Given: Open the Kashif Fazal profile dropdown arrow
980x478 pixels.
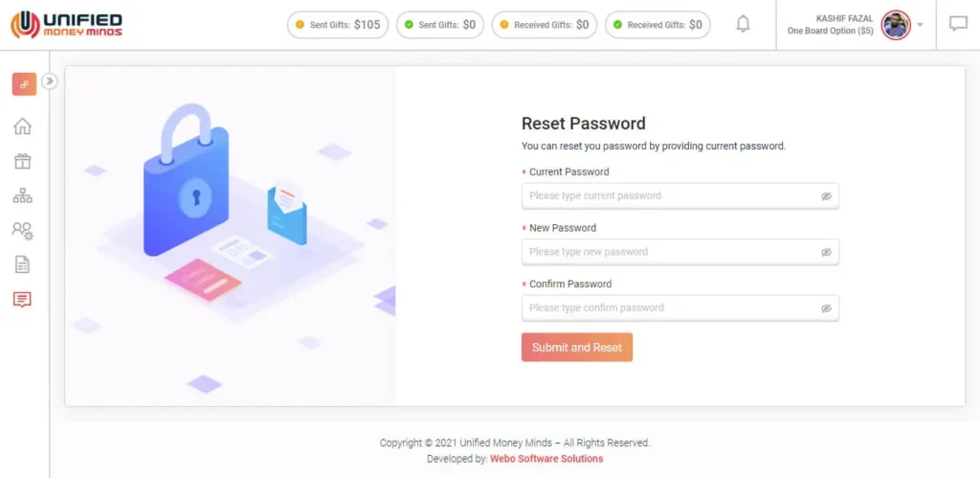Looking at the screenshot, I should coord(920,25).
